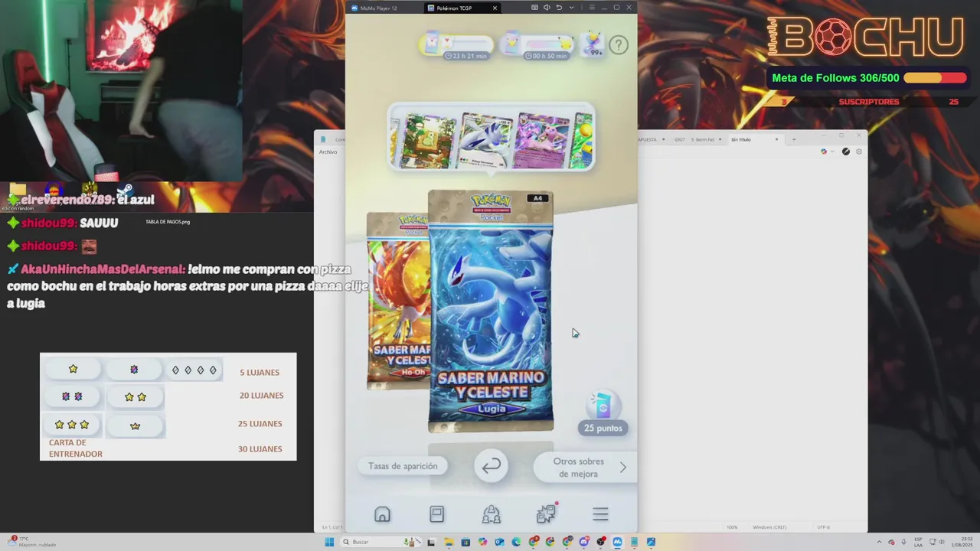The image size is (980, 551).
Task: Open the question mark help icon
Action: tap(619, 45)
